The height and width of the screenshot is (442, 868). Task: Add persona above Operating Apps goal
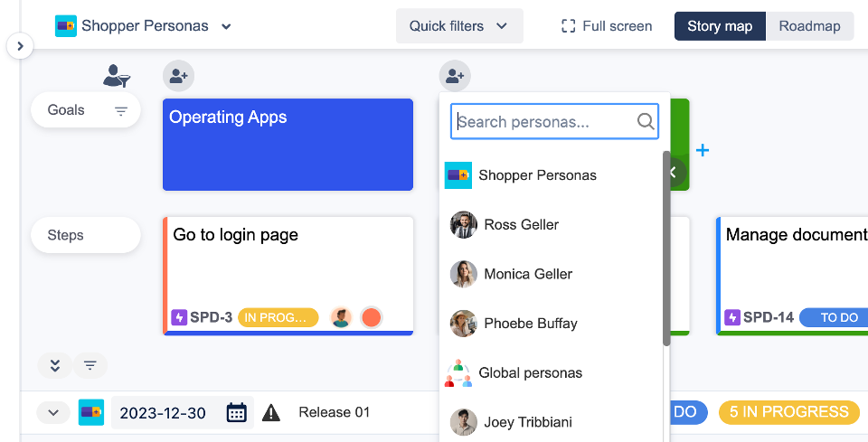pos(178,76)
